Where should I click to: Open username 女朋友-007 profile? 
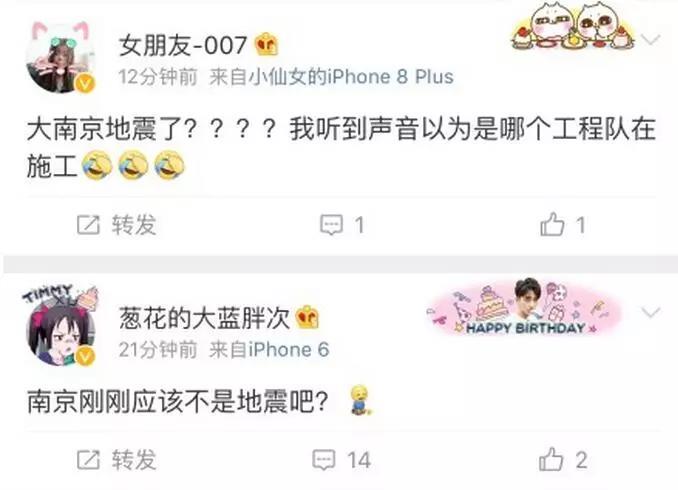pyautogui.click(x=183, y=45)
